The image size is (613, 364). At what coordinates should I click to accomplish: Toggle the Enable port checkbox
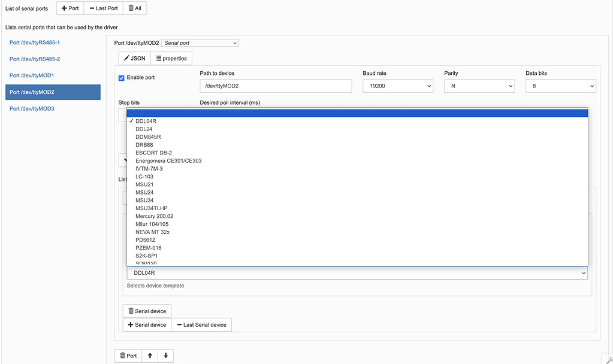click(x=122, y=78)
